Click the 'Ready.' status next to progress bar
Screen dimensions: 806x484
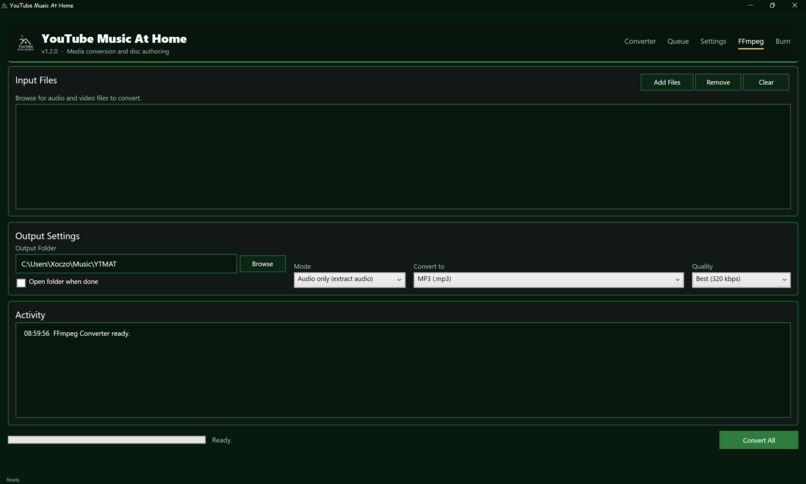(222, 440)
